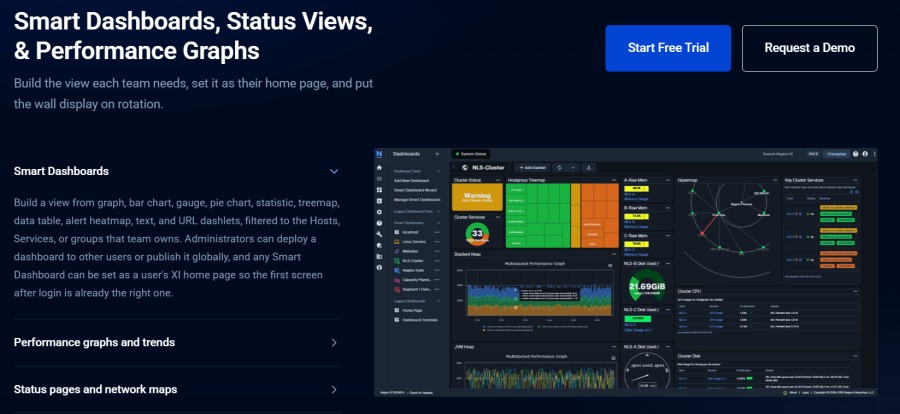
Task: Open the dropdown arrow beside the refresh icon
Action: [x=573, y=168]
